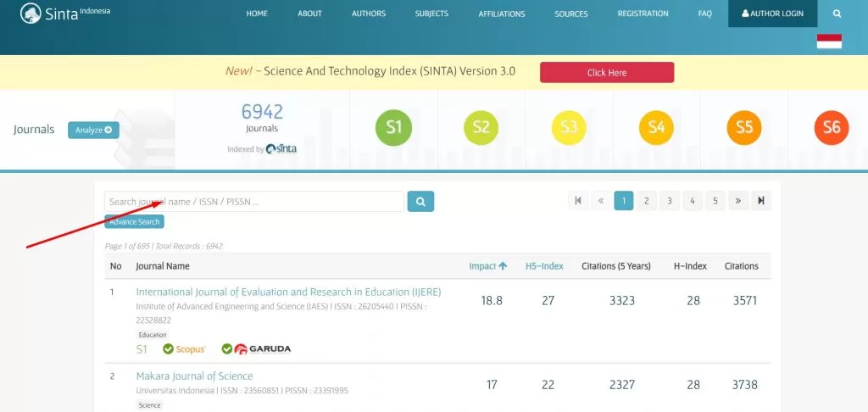Image resolution: width=868 pixels, height=412 pixels.
Task: Jump to the last page of results
Action: [x=761, y=201]
